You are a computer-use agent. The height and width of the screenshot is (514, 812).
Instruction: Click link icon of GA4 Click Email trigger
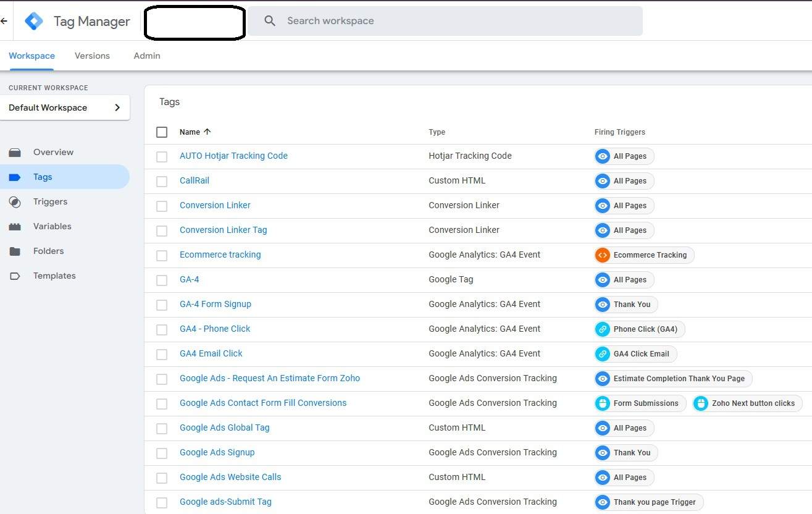pos(603,354)
